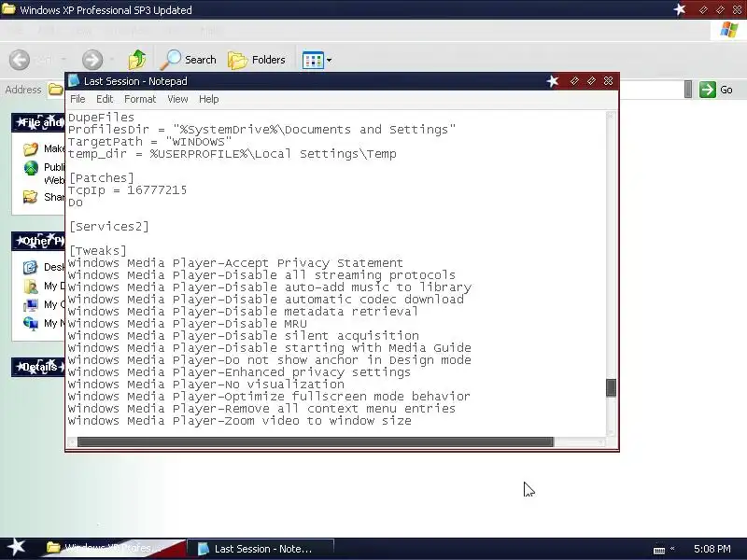Click the text line "[Patches]"
747x560 pixels.
[102, 178]
